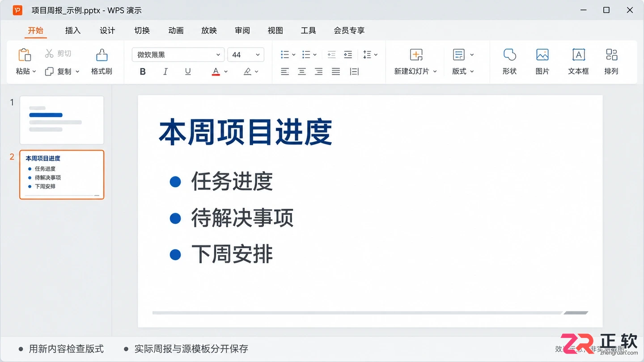Align the text to the right
This screenshot has width=644, height=362.
click(318, 72)
